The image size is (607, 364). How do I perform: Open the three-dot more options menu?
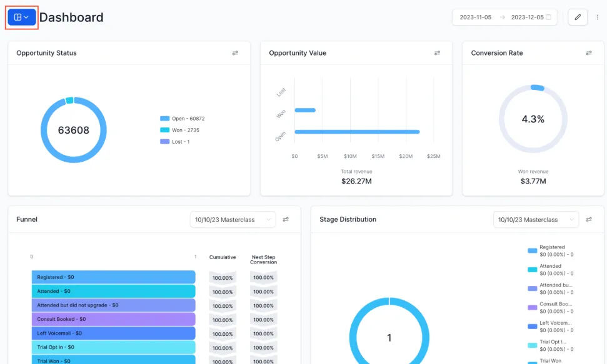[x=597, y=17]
